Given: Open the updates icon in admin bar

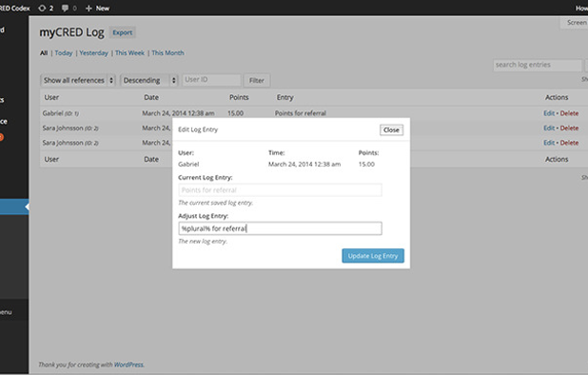Looking at the screenshot, I should [x=46, y=9].
